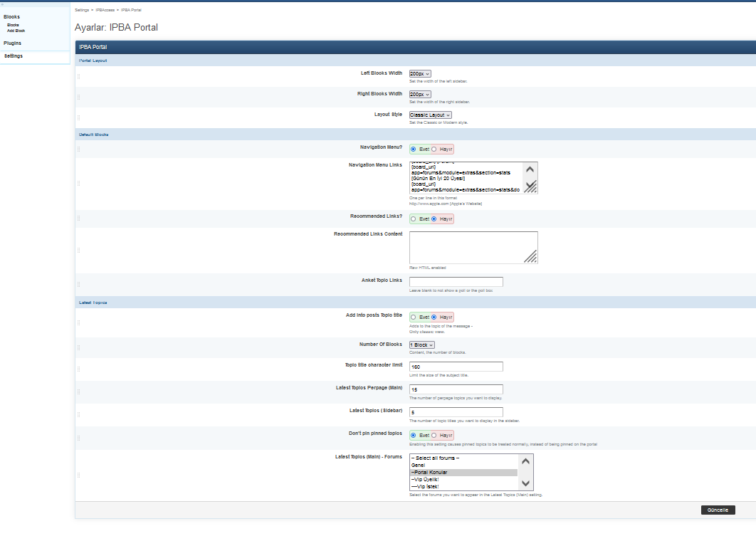Open Plugins in the sidebar
Screen dimensions: 756x536
13,43
